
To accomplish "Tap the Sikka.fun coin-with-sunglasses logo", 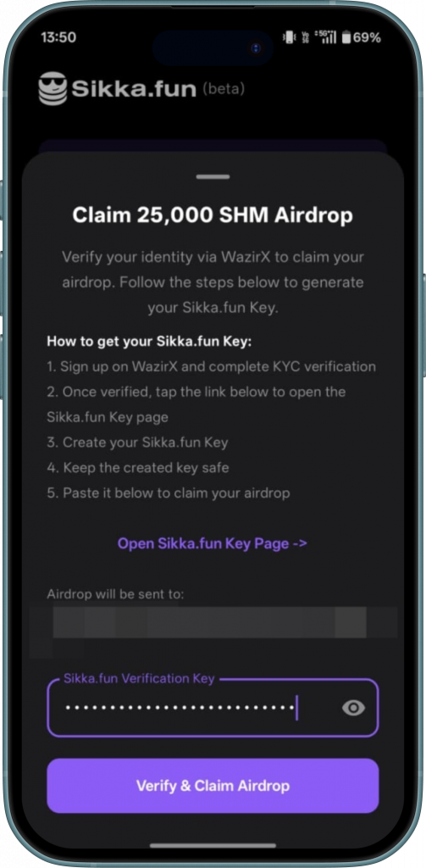I will point(53,88).
